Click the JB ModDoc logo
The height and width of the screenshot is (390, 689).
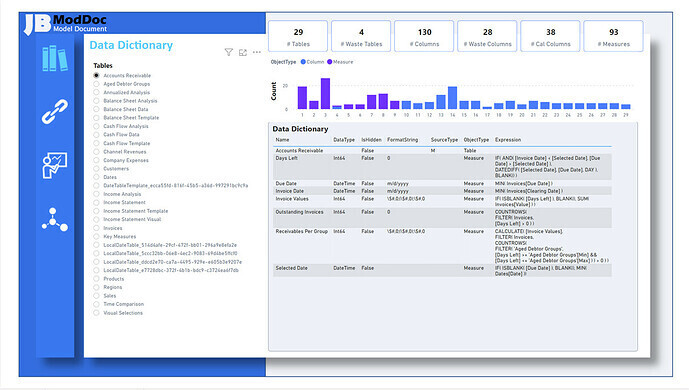[65, 24]
